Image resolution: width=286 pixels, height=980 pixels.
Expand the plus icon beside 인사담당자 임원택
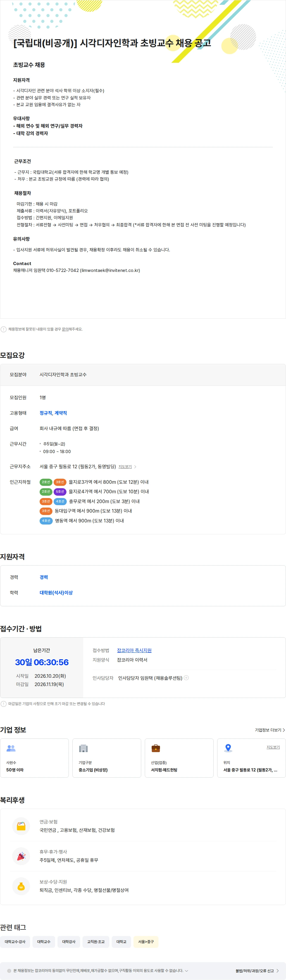pyautogui.click(x=186, y=677)
